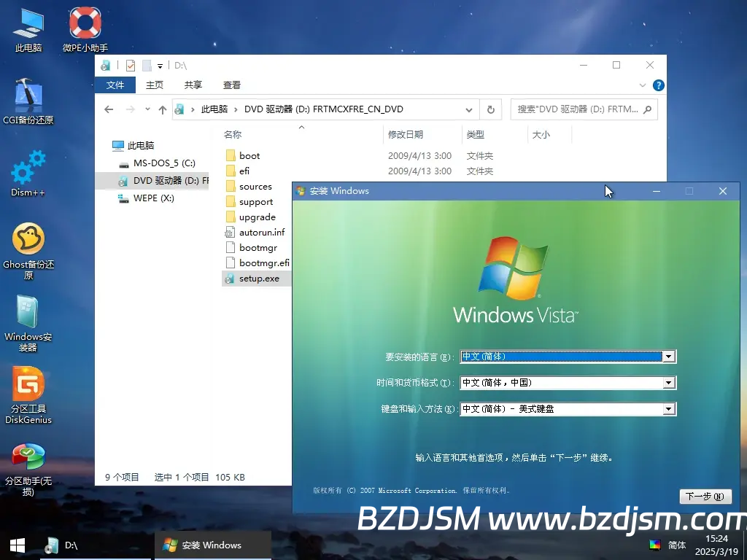747x560 pixels.
Task: Open the recent locations dropdown arrow
Action: [x=147, y=109]
